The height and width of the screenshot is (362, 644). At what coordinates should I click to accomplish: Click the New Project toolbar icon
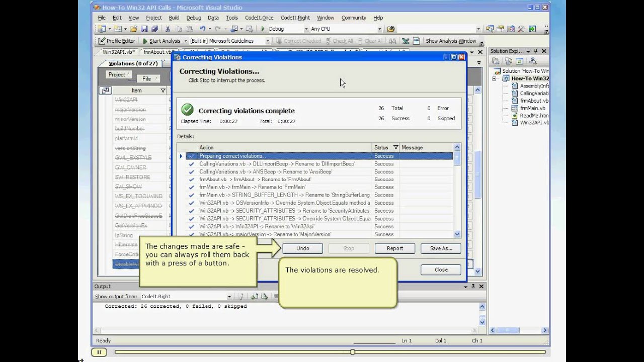point(102,29)
